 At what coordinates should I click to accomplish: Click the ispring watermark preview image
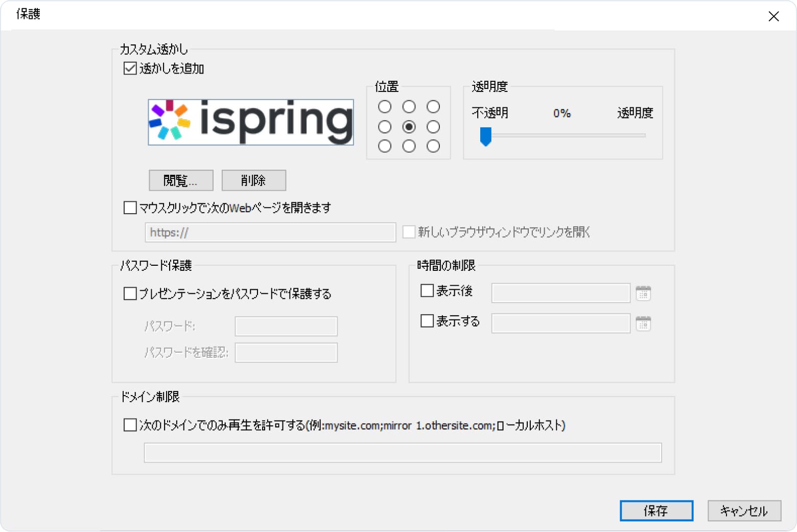pos(250,122)
